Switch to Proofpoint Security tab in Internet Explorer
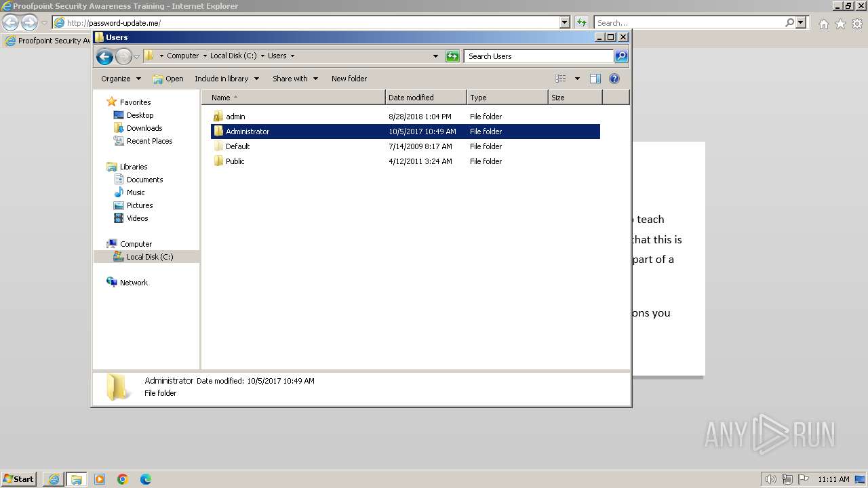The height and width of the screenshot is (488, 868). (47, 41)
